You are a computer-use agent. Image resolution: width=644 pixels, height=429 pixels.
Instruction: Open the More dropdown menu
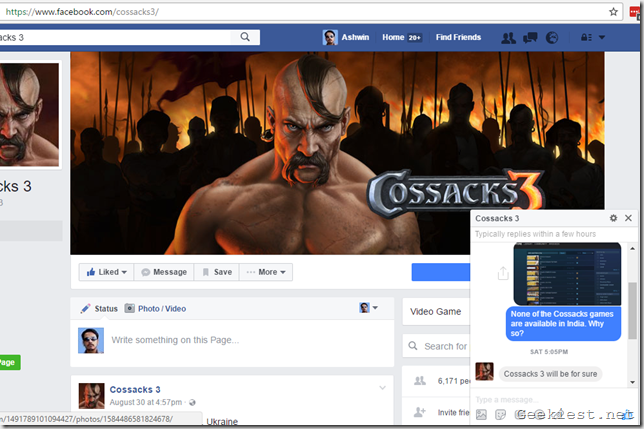[267, 272]
